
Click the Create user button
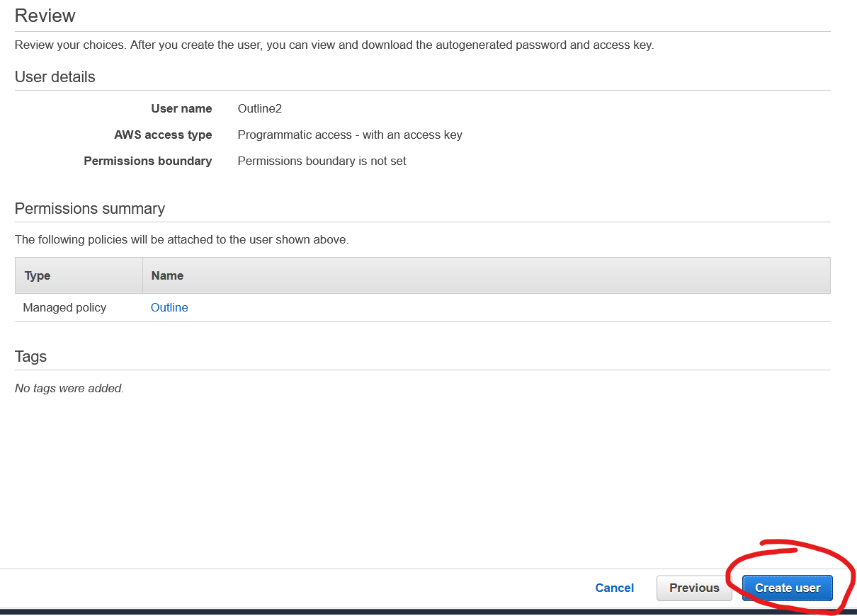point(787,588)
